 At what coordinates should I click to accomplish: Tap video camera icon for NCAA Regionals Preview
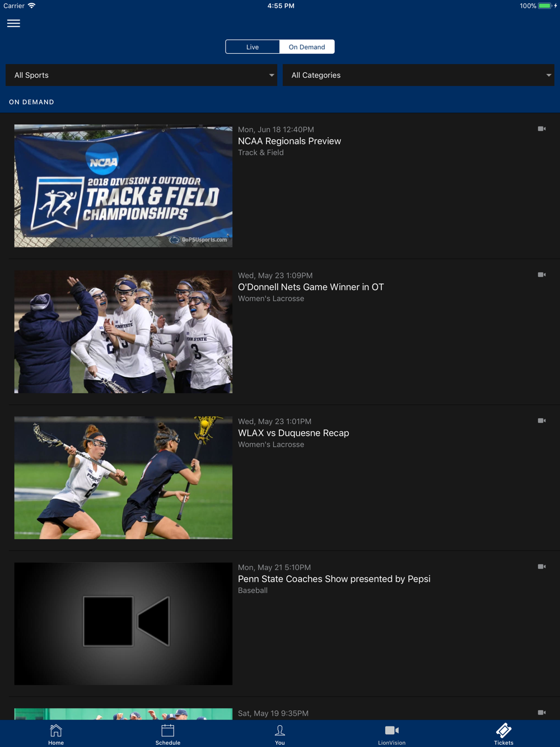point(542,129)
